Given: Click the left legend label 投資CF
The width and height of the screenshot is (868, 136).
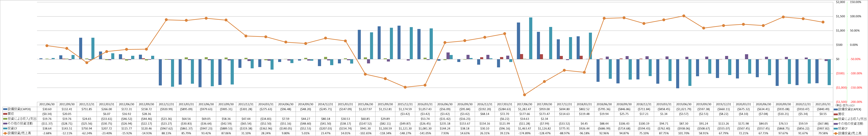Looking at the screenshot, I should pyautogui.click(x=12, y=129).
